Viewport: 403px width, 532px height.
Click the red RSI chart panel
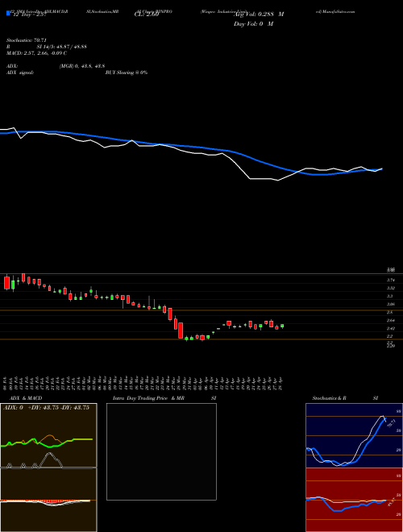354,500
